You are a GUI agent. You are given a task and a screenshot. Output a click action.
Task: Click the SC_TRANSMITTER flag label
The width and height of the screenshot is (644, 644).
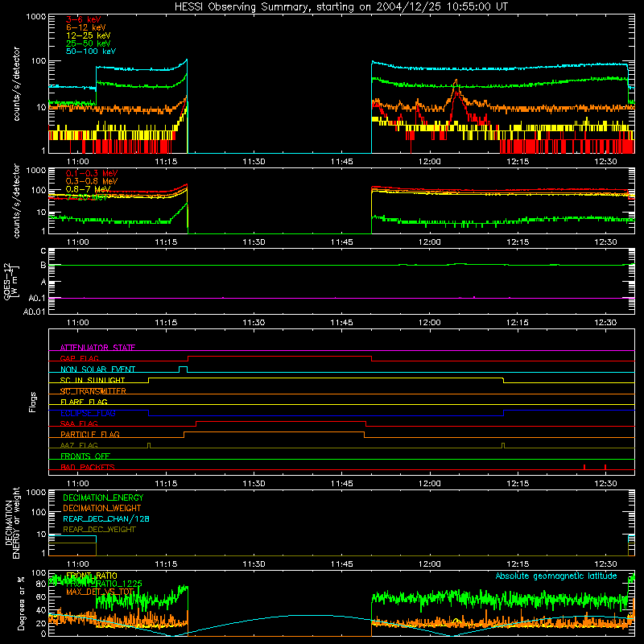(93, 391)
